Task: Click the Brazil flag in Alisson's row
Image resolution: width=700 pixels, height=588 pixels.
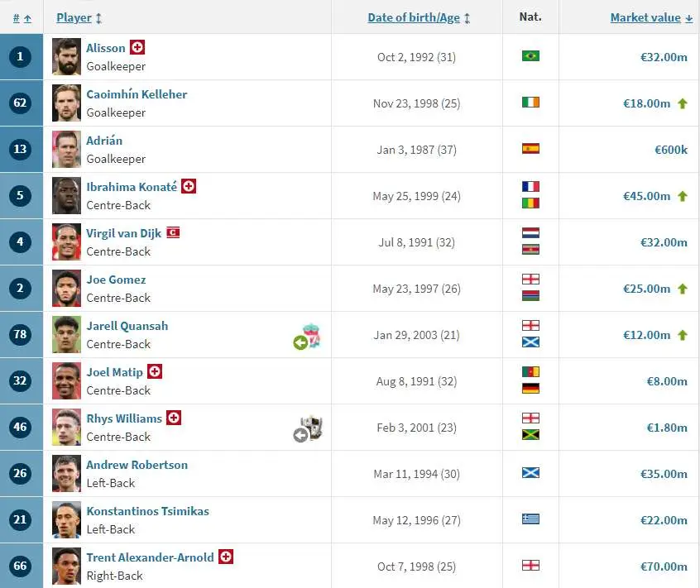Action: pos(530,55)
